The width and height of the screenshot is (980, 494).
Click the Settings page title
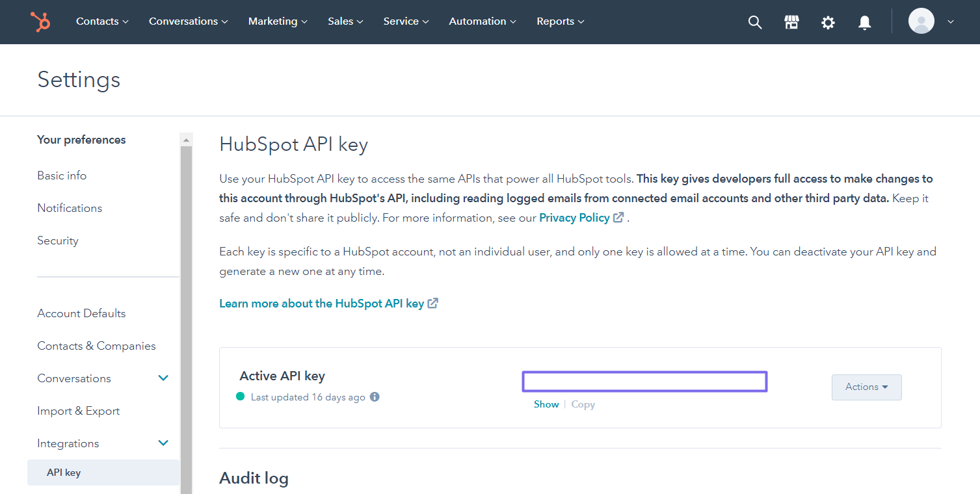[79, 79]
